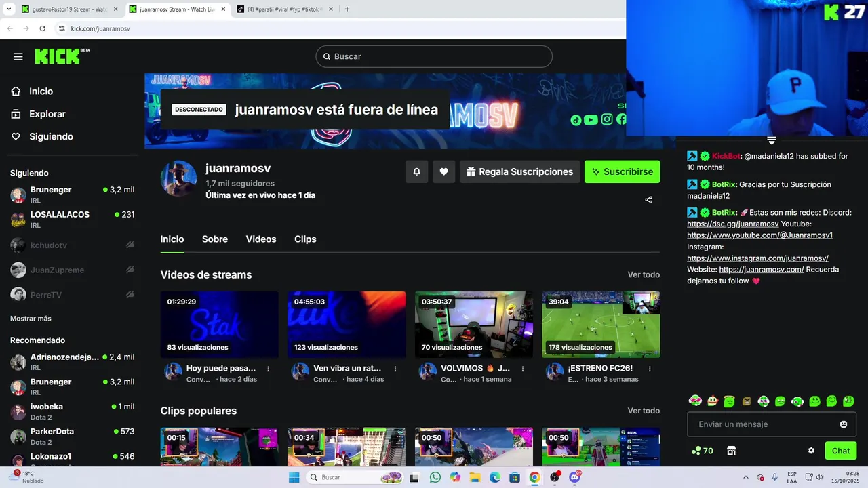Select the Inicio channel tab
The image size is (868, 488).
(172, 239)
